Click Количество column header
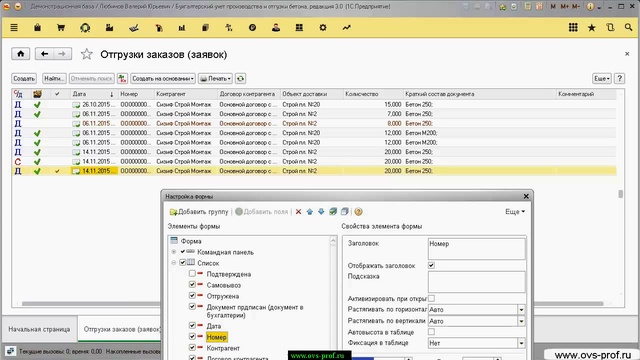640x360 pixels. pyautogui.click(x=373, y=94)
